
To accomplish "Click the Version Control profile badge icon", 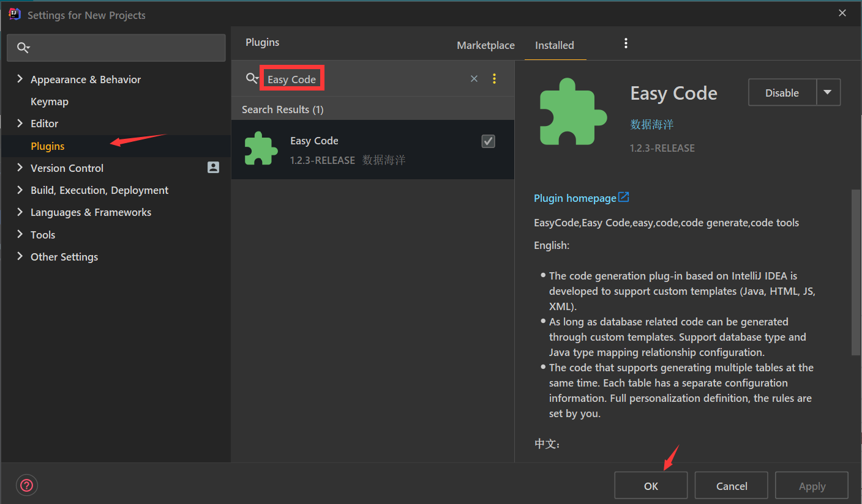I will [213, 168].
